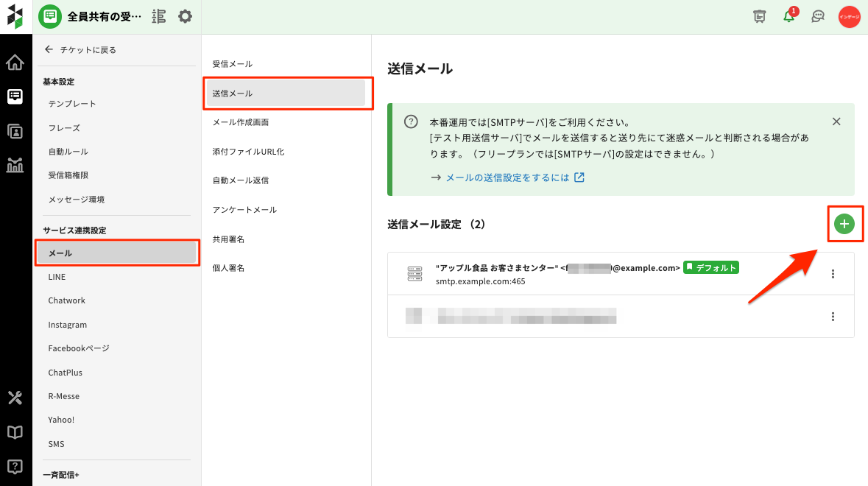Image resolution: width=868 pixels, height=486 pixels.
Task: Open three-dot menu for アップル食品 sender
Action: click(x=833, y=274)
